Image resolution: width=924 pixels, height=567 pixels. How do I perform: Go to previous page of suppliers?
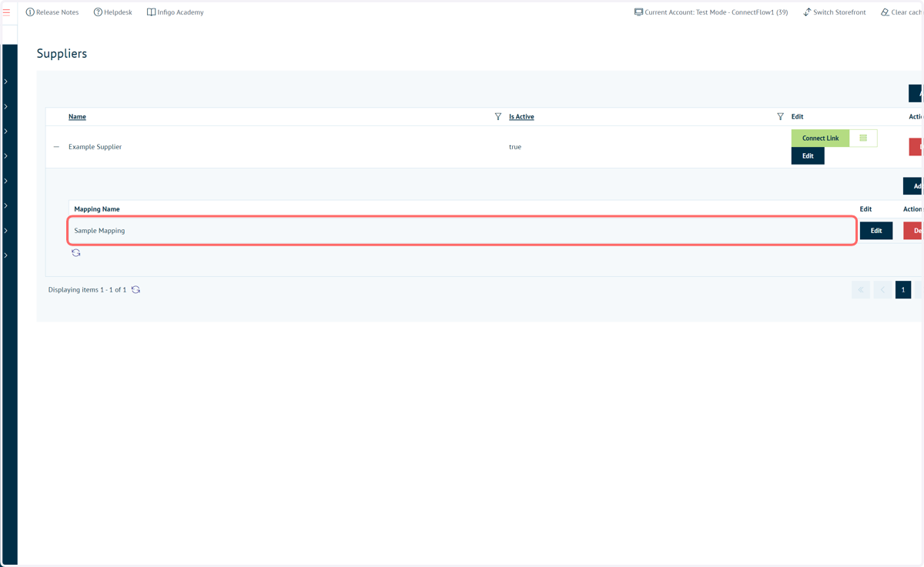(x=882, y=290)
